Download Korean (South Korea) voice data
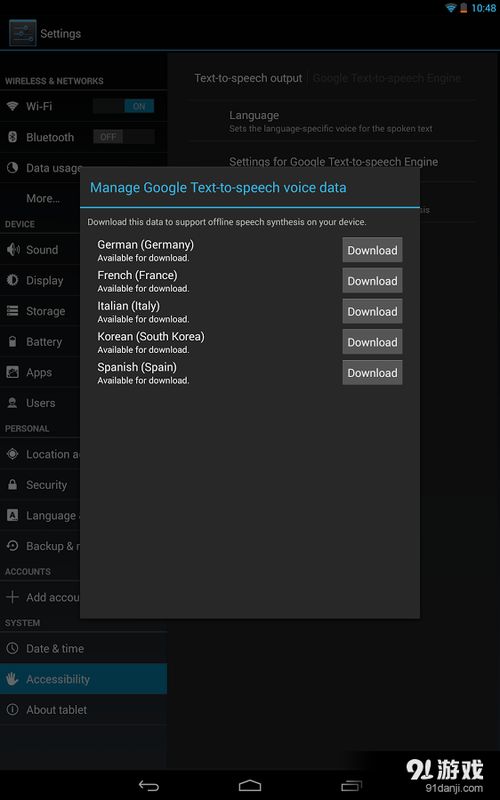 372,342
